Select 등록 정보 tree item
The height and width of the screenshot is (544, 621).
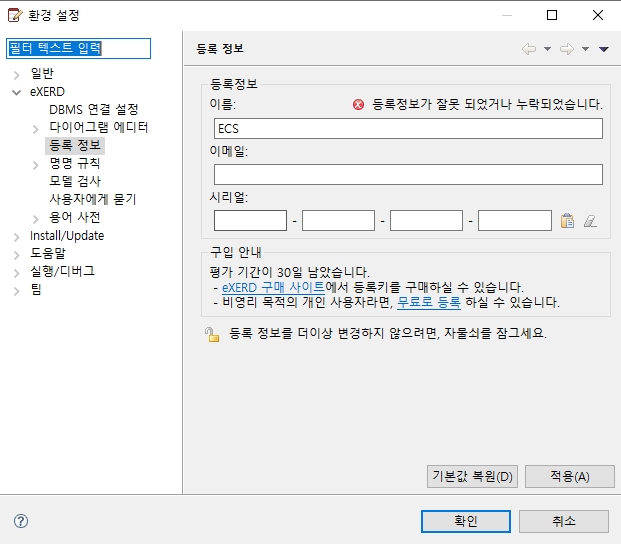click(75, 145)
